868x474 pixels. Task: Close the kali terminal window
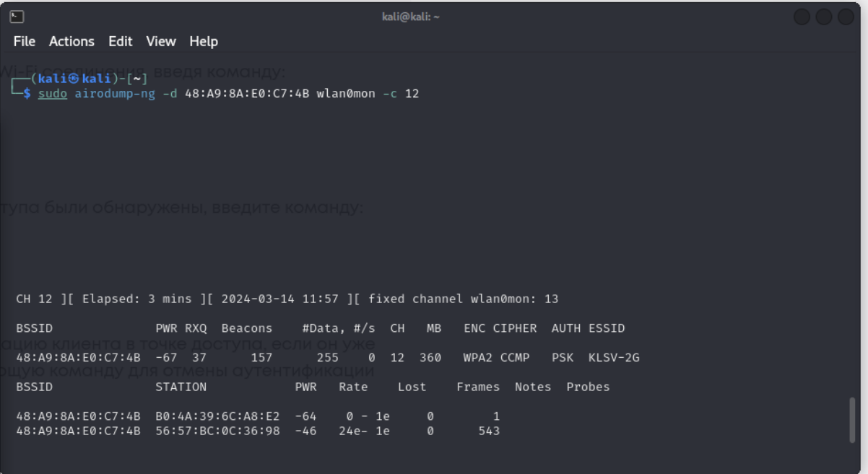coord(846,17)
